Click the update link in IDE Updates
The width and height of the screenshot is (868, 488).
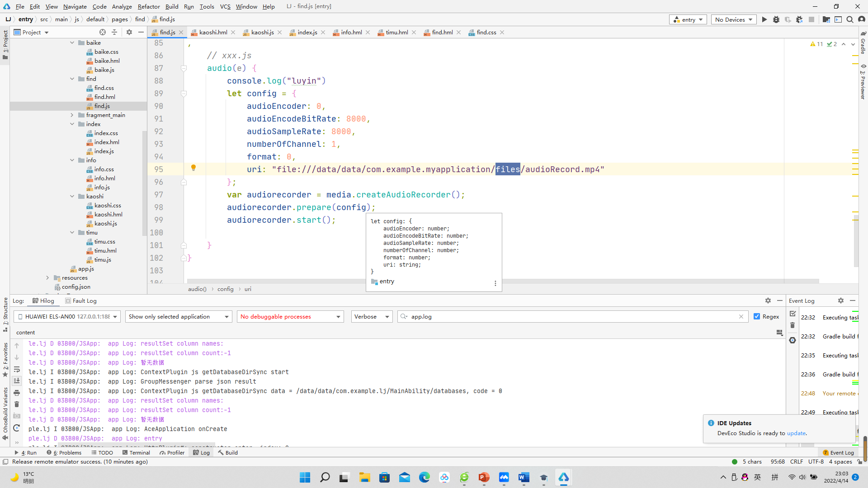point(796,433)
